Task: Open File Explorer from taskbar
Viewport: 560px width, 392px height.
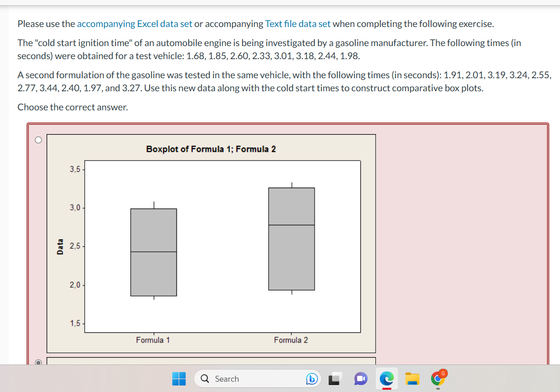Action: pos(412,379)
